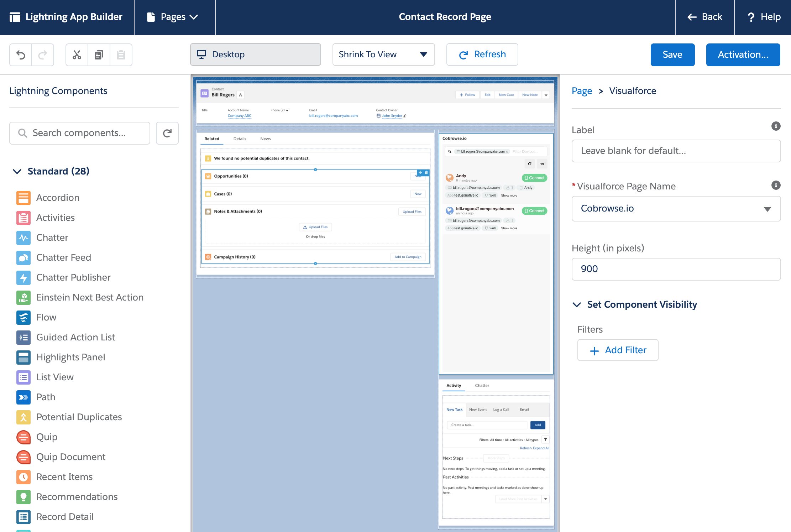The height and width of the screenshot is (532, 791).
Task: Collapse the Standard (28) section
Action: point(17,172)
